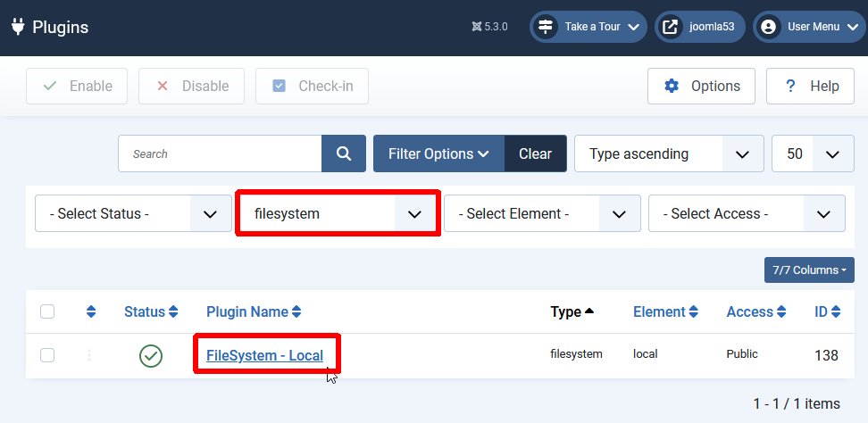Open the Help button
The image size is (868, 423).
point(811,86)
